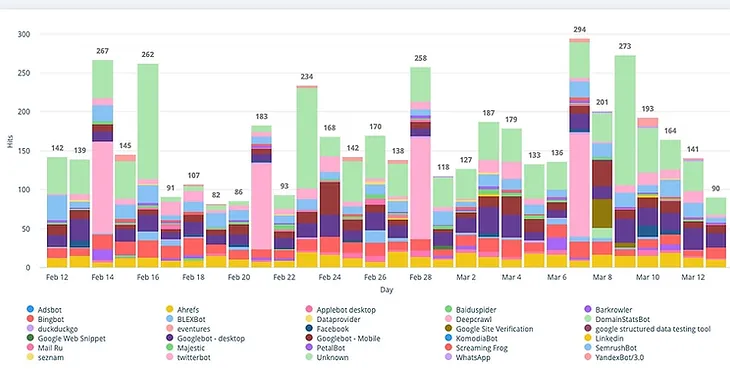This screenshot has width=730, height=369.
Task: Select the olive segment of the 201 bar
Action: pos(603,214)
